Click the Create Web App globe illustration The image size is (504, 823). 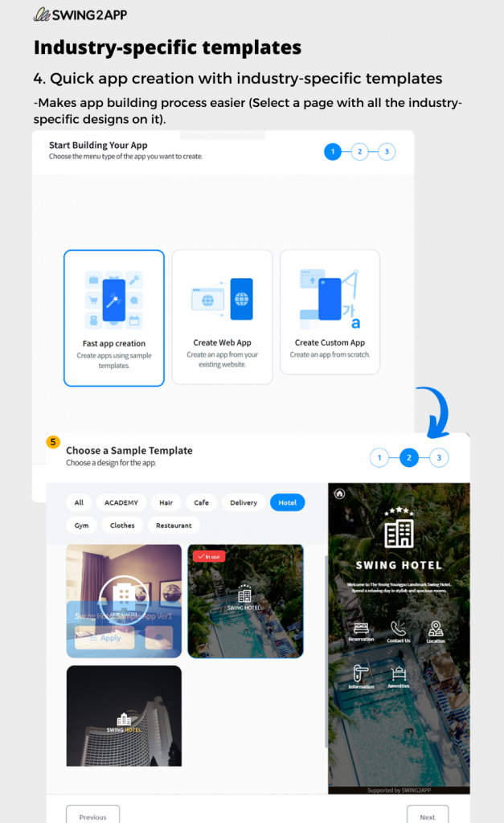click(x=222, y=299)
